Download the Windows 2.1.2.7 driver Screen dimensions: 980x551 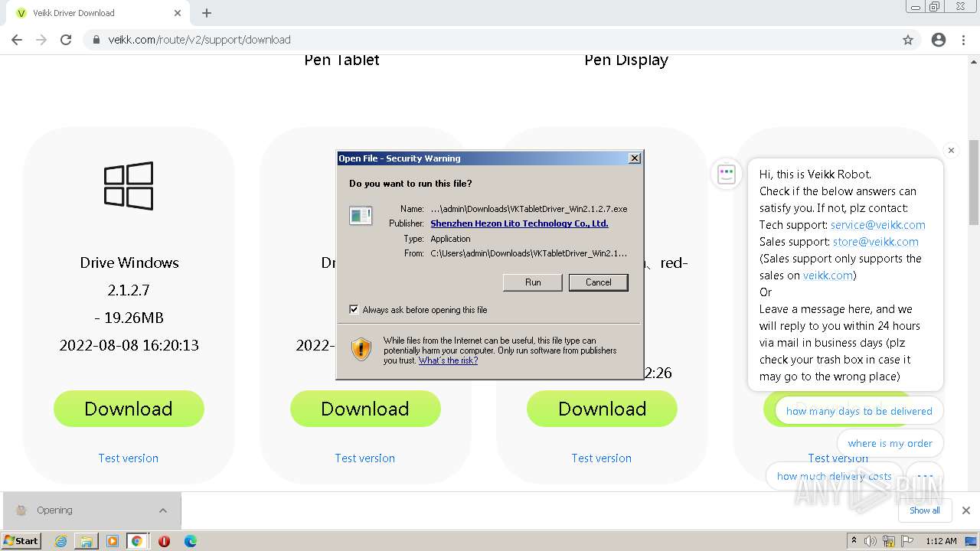click(x=129, y=409)
